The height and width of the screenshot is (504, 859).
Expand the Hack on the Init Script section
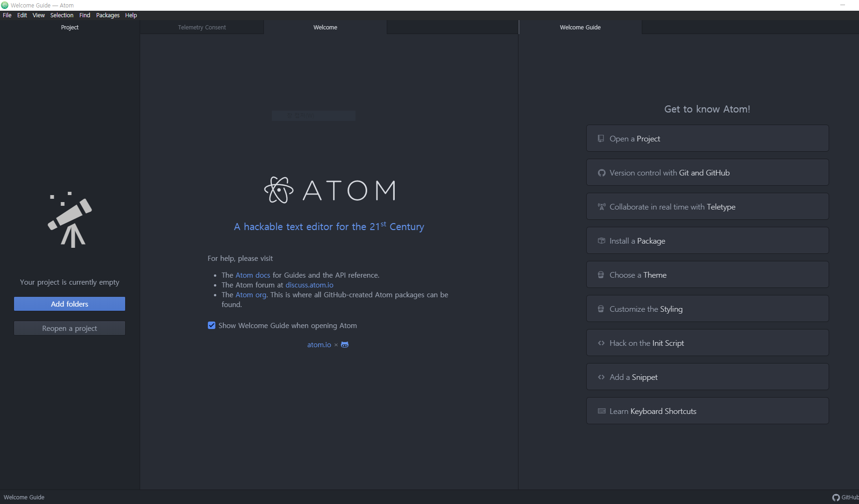pos(707,343)
